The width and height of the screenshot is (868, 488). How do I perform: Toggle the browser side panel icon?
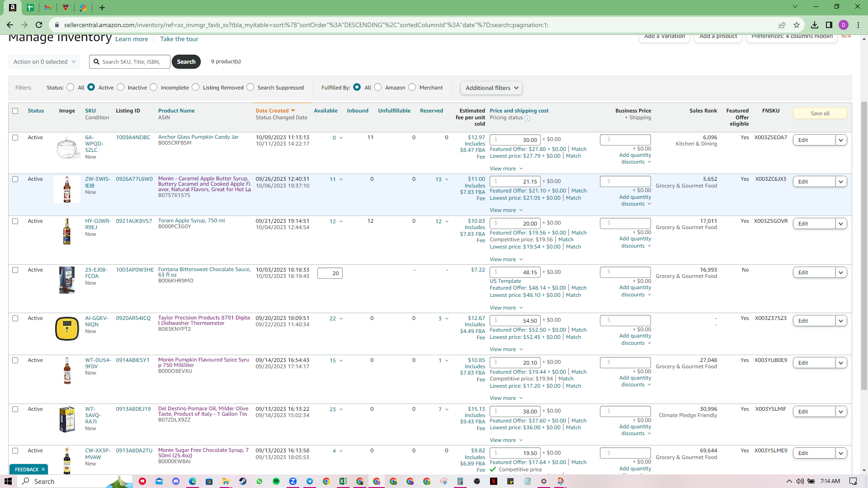click(x=829, y=25)
